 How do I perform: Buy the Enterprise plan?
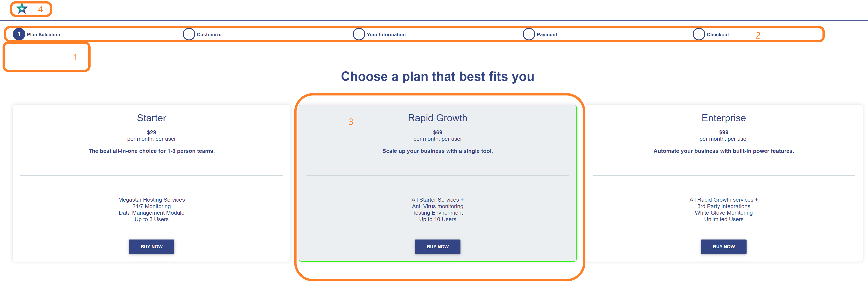[724, 246]
